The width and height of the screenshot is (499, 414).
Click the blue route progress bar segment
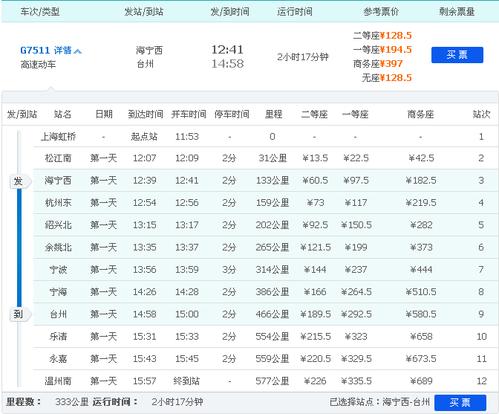coord(19,248)
